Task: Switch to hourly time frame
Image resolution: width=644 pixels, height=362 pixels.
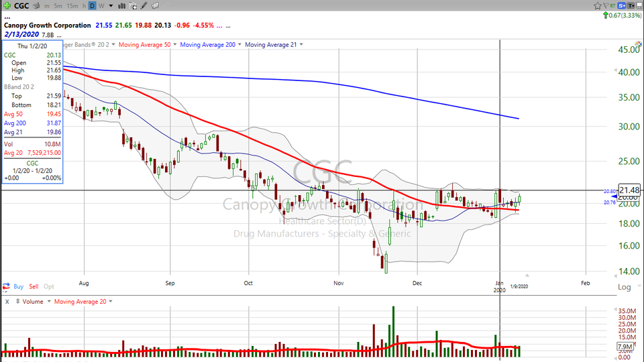Action: point(84,6)
